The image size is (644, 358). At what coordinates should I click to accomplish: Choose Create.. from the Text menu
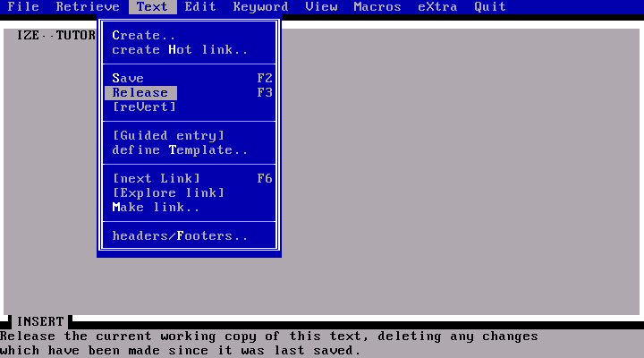(144, 35)
